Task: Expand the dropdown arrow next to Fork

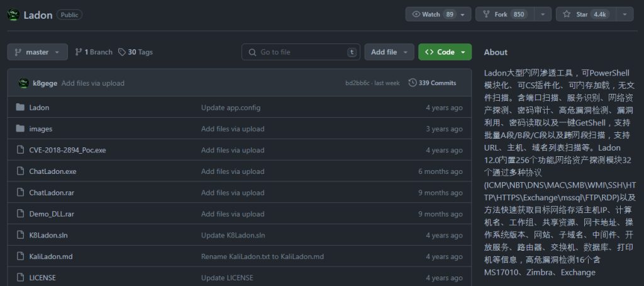Action: (543, 14)
